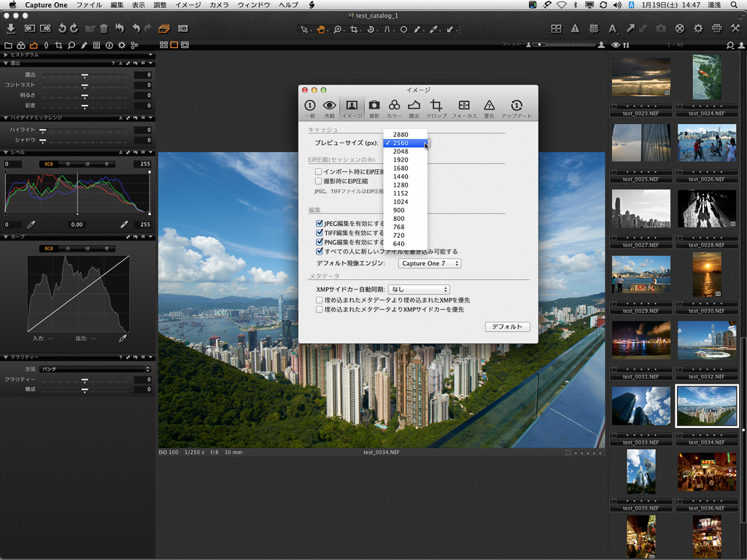
Task: Click the デフォルト button
Action: click(507, 327)
